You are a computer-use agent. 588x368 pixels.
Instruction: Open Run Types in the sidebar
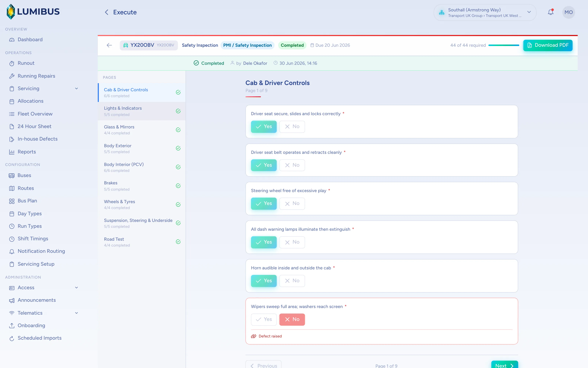(30, 226)
